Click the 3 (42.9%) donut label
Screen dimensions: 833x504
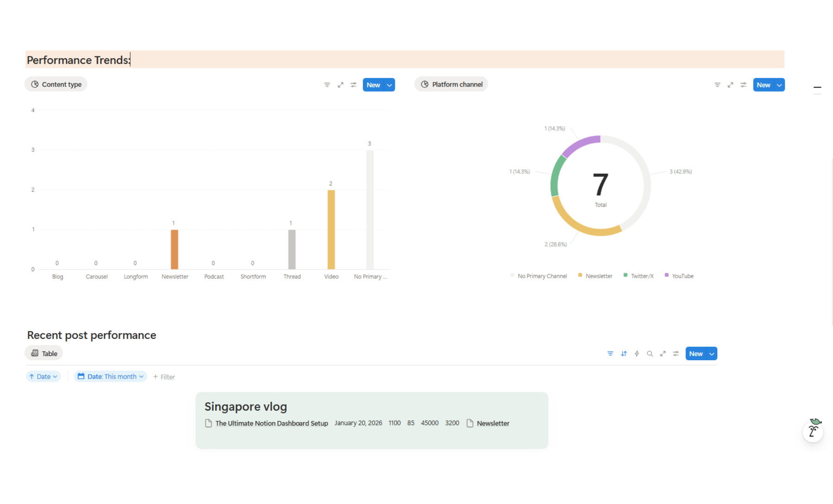click(x=681, y=172)
